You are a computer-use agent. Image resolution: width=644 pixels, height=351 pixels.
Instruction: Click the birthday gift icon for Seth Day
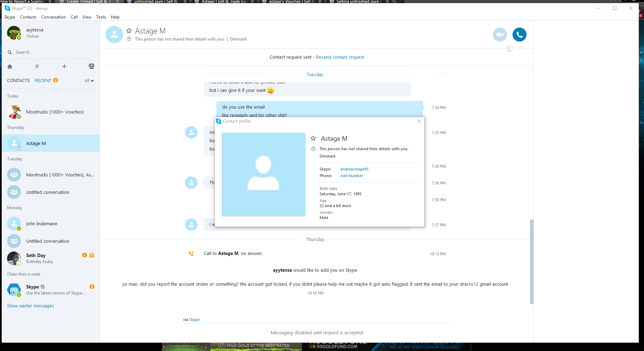92,255
